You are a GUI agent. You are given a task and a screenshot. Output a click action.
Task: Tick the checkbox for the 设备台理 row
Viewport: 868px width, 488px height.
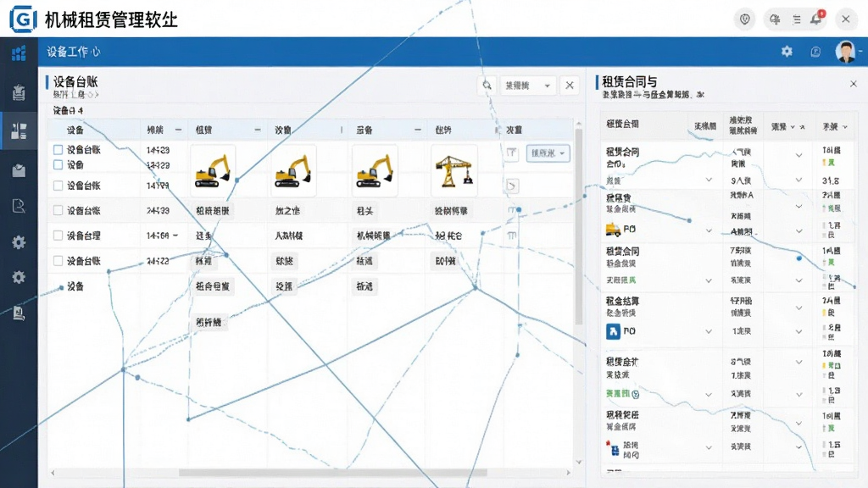(x=58, y=236)
